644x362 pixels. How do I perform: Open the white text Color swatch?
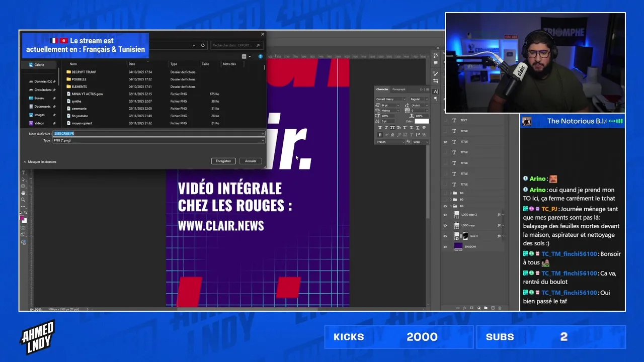tap(422, 121)
